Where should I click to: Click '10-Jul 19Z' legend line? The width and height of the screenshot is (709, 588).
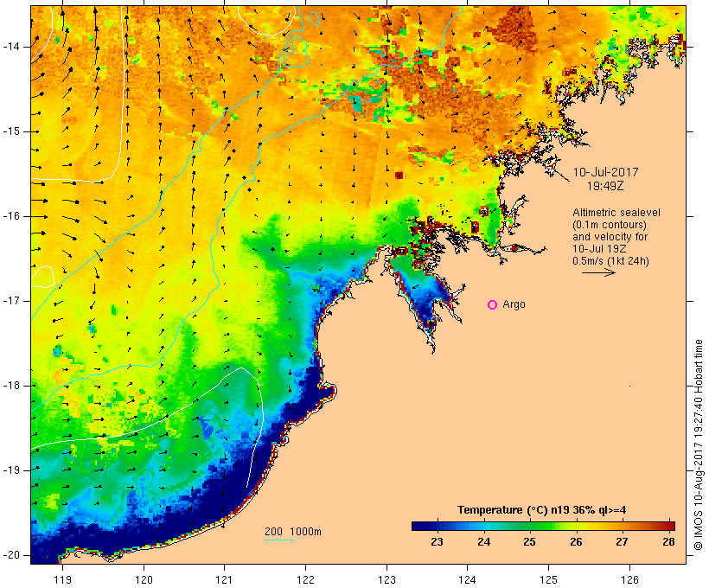(x=599, y=249)
